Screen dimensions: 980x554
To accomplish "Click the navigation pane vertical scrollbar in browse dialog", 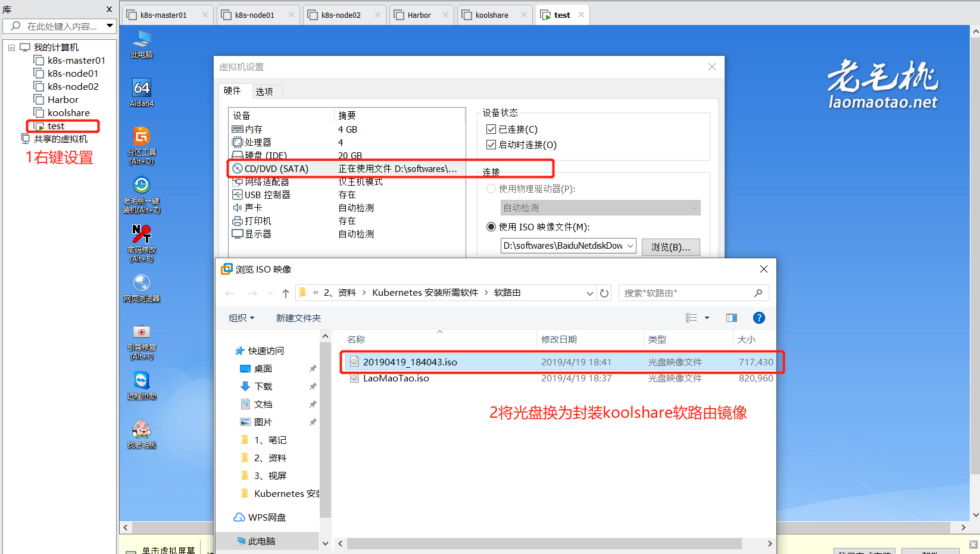I will pyautogui.click(x=325, y=428).
